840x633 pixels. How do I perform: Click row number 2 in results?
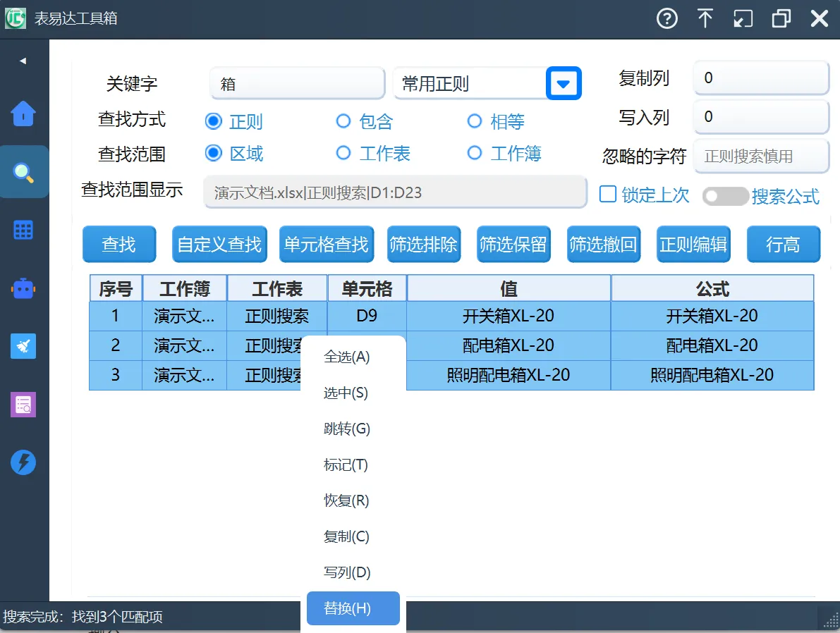pyautogui.click(x=116, y=345)
